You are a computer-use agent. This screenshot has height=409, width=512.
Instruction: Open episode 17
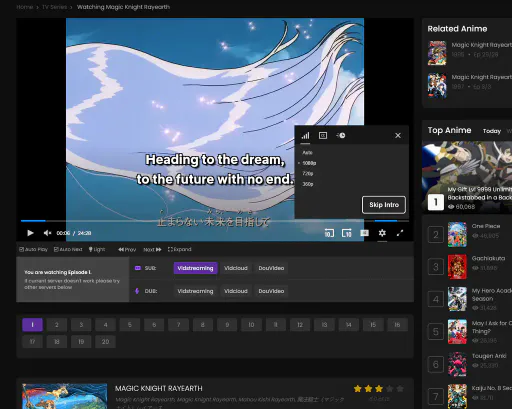(x=32, y=342)
